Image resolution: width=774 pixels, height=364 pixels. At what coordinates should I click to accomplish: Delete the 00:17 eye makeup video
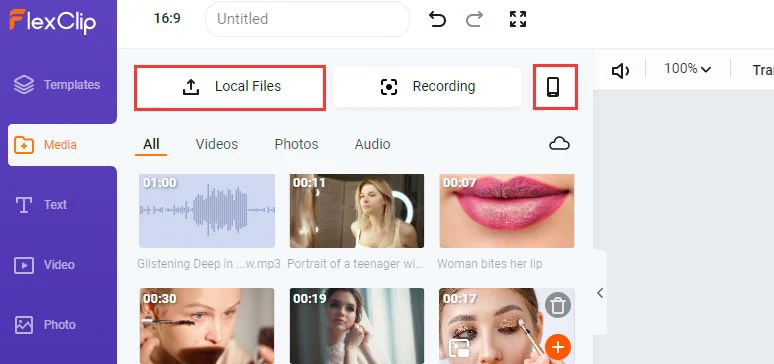tap(558, 306)
